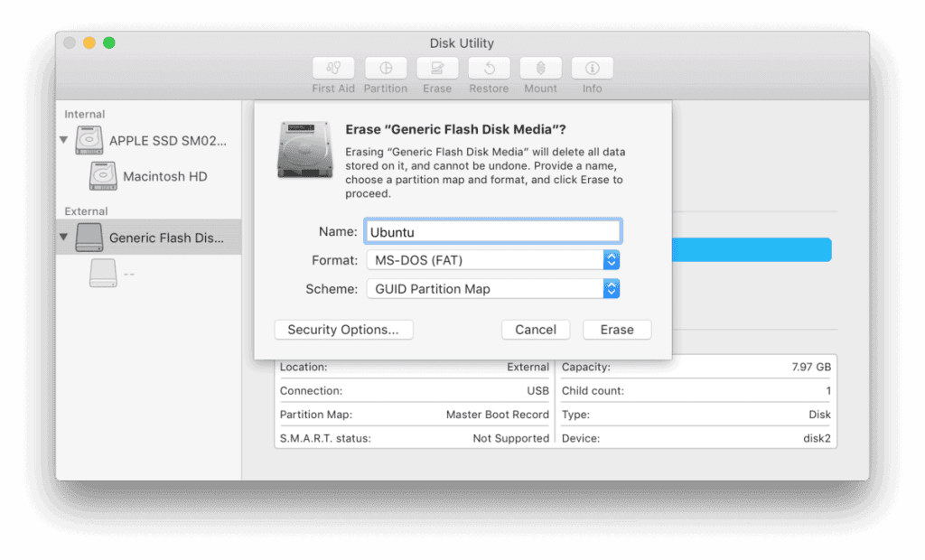The height and width of the screenshot is (560, 925).
Task: Open the Scheme dropdown showing GUID Partition Map
Action: 492,289
